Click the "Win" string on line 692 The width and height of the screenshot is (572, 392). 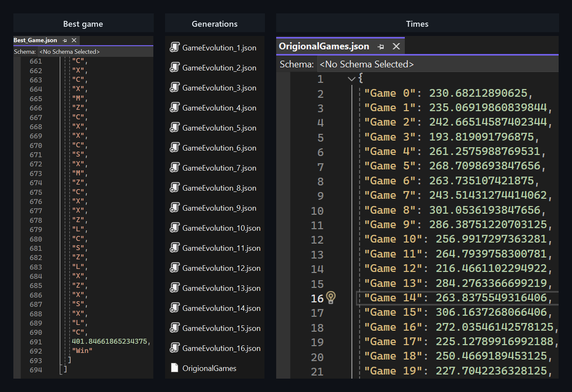(82, 351)
